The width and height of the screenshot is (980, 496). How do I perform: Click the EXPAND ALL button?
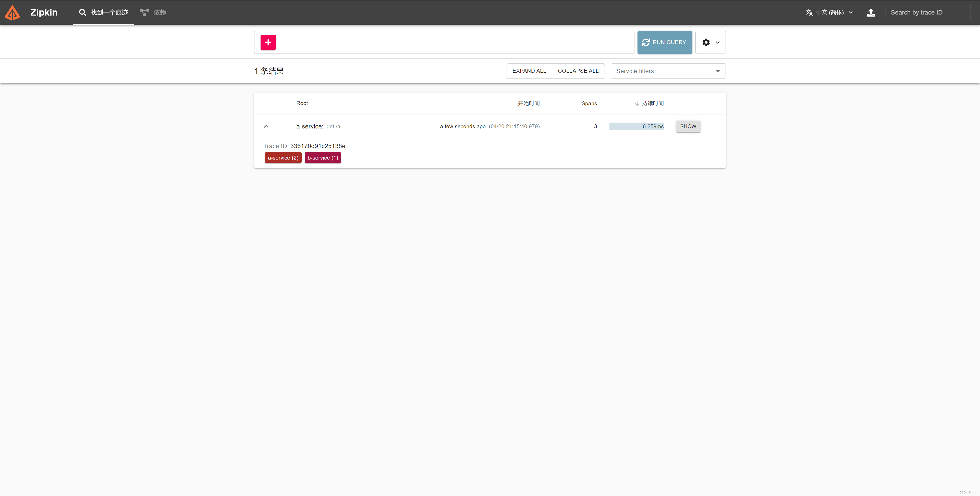click(529, 71)
